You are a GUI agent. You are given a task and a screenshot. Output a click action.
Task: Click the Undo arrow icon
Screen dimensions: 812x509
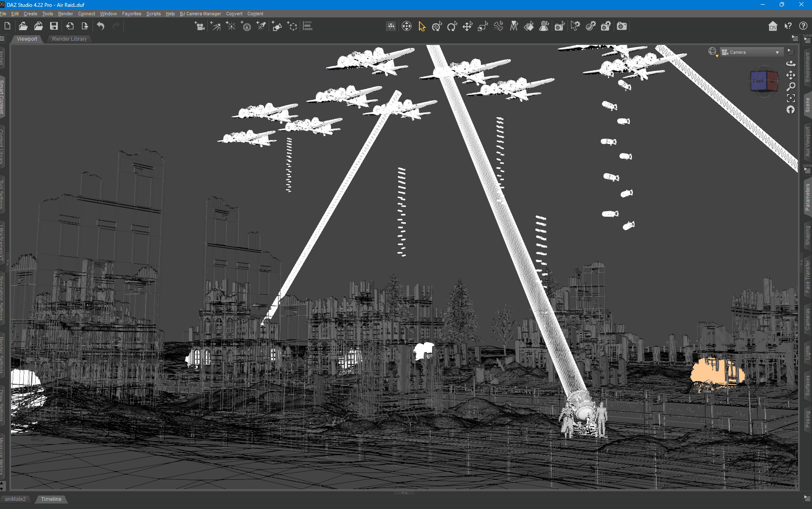pyautogui.click(x=101, y=26)
